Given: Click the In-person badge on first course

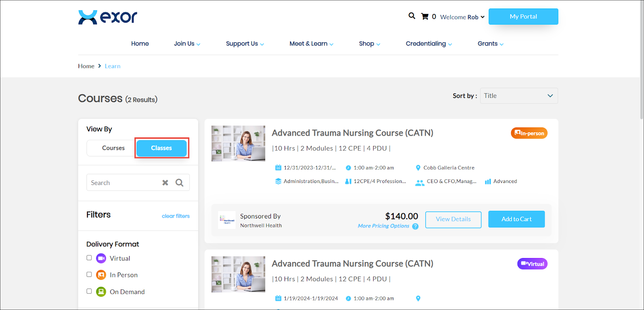Looking at the screenshot, I should (x=529, y=133).
